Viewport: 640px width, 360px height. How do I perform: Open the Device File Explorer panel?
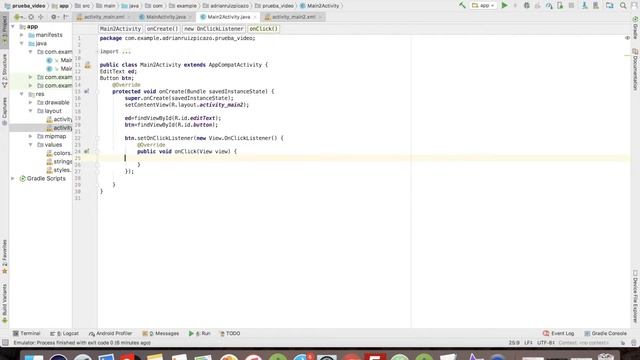[x=635, y=296]
